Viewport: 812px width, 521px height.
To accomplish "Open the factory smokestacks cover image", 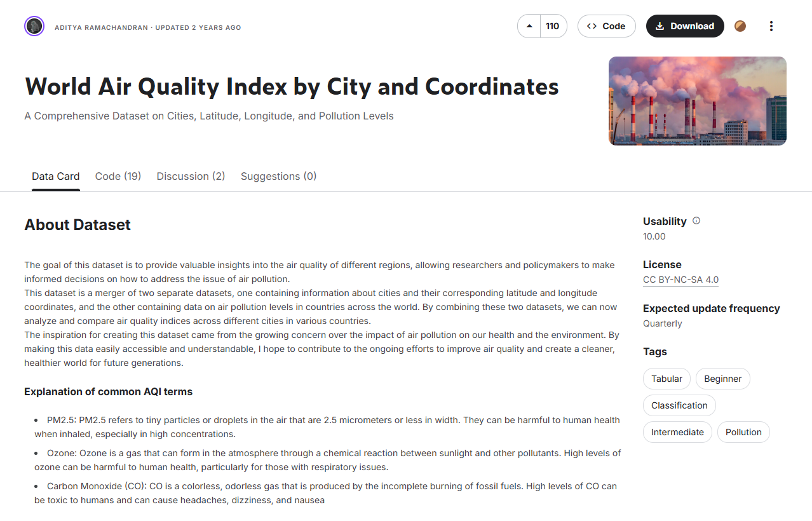I will point(697,101).
